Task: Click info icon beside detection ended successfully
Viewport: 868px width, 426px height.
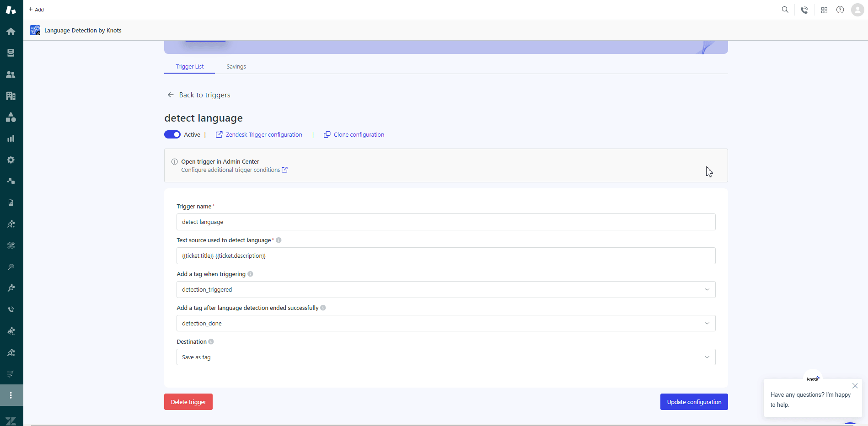Action: [323, 308]
